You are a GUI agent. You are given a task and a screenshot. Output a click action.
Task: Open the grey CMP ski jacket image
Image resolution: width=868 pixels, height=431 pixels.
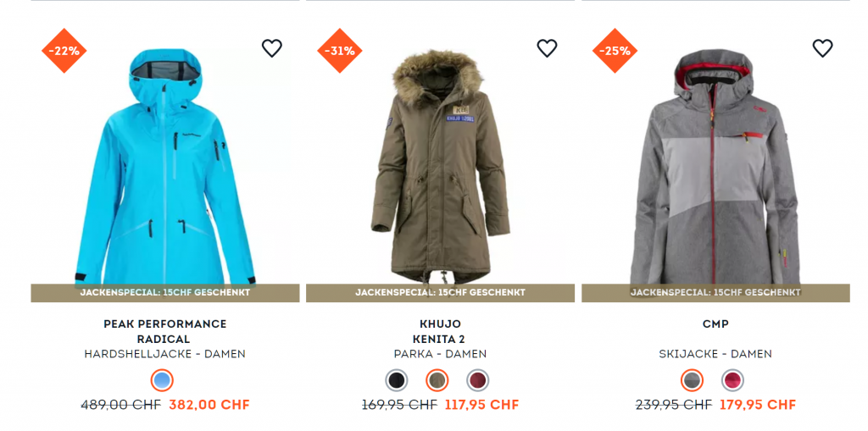pos(715,167)
